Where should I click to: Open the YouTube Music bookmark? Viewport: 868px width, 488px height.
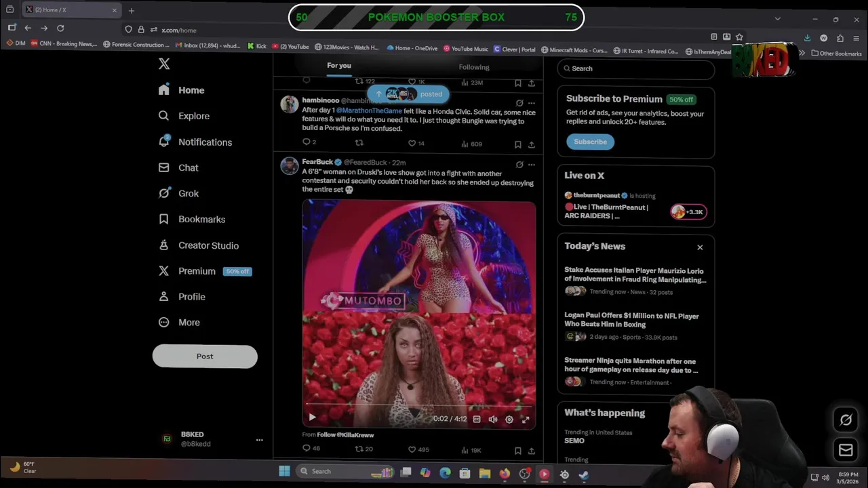465,49
